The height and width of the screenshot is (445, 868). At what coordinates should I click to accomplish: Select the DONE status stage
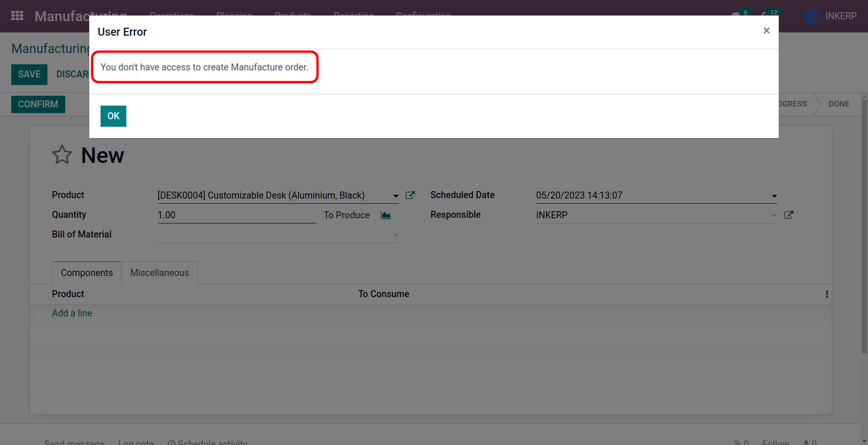tap(839, 104)
